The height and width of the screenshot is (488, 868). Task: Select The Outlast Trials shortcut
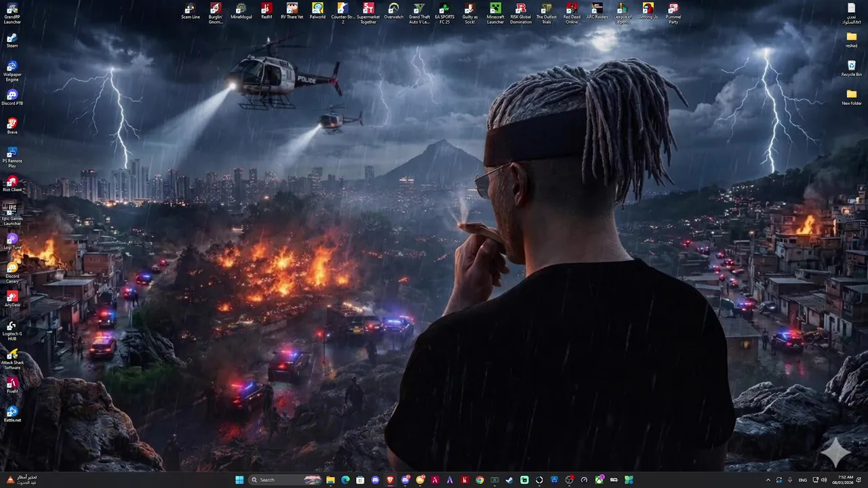pyautogui.click(x=547, y=13)
